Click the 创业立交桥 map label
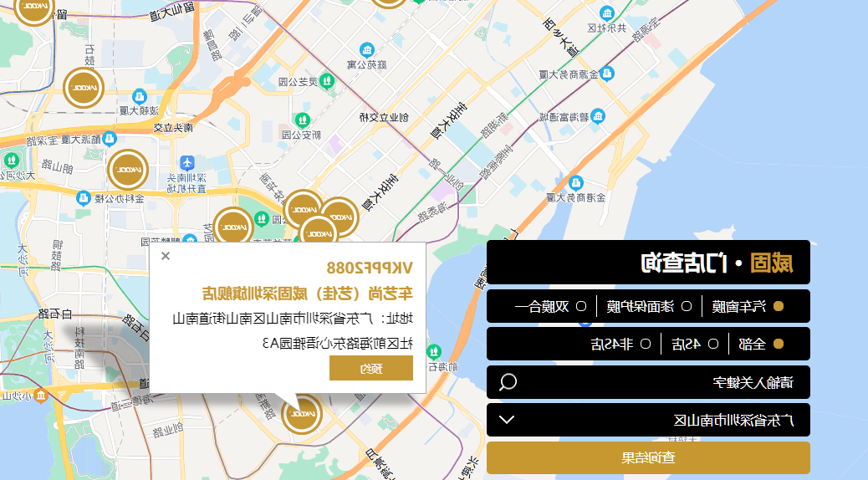 click(x=384, y=117)
